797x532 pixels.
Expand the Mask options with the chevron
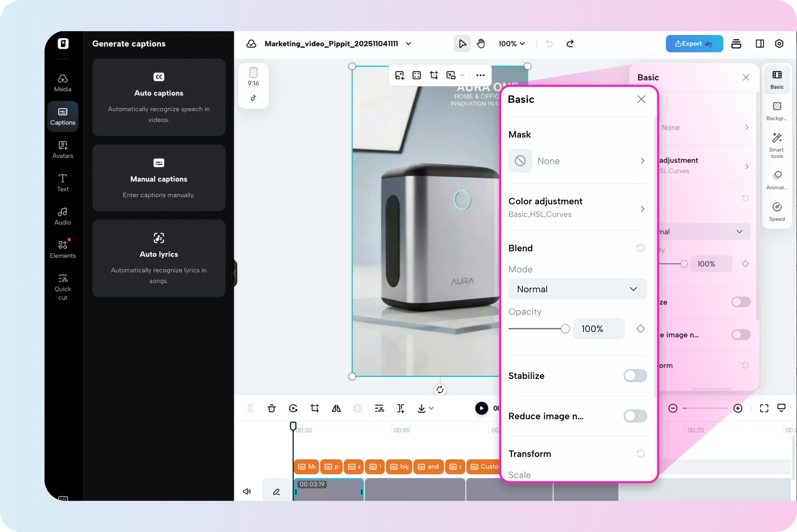click(642, 161)
